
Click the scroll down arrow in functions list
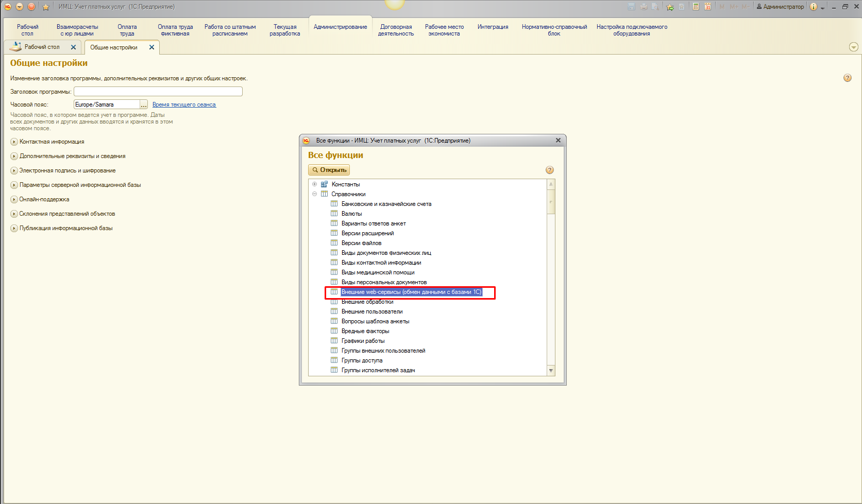tap(551, 371)
